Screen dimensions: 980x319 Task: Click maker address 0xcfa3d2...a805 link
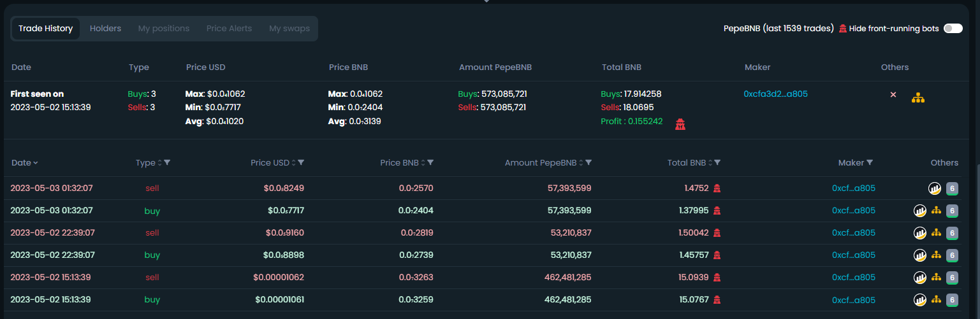point(775,94)
